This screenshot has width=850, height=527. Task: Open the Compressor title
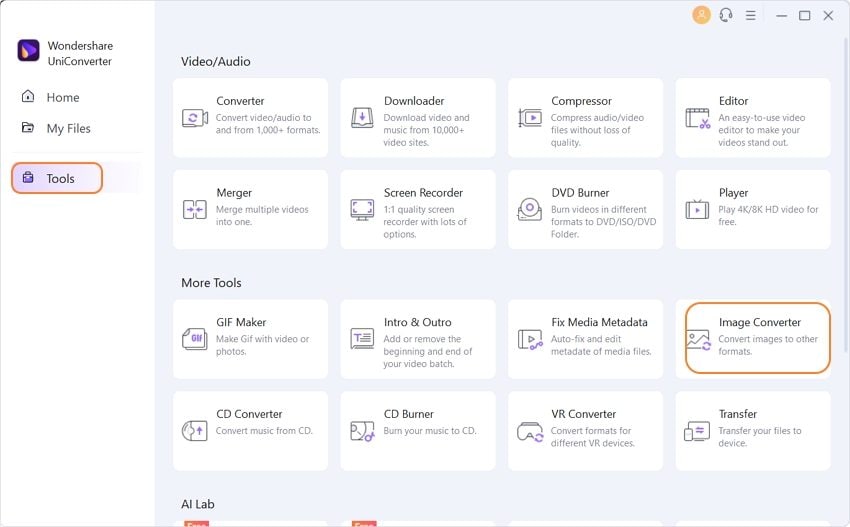(x=581, y=101)
